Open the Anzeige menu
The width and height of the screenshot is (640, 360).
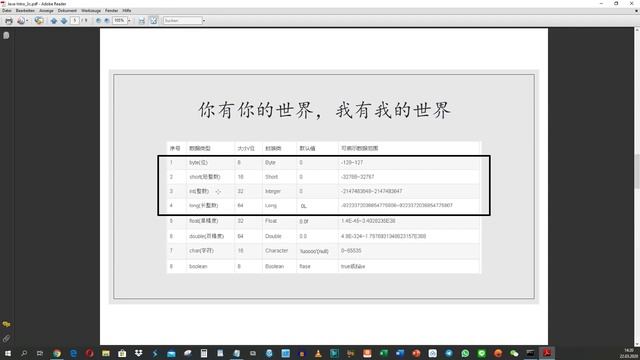46,11
